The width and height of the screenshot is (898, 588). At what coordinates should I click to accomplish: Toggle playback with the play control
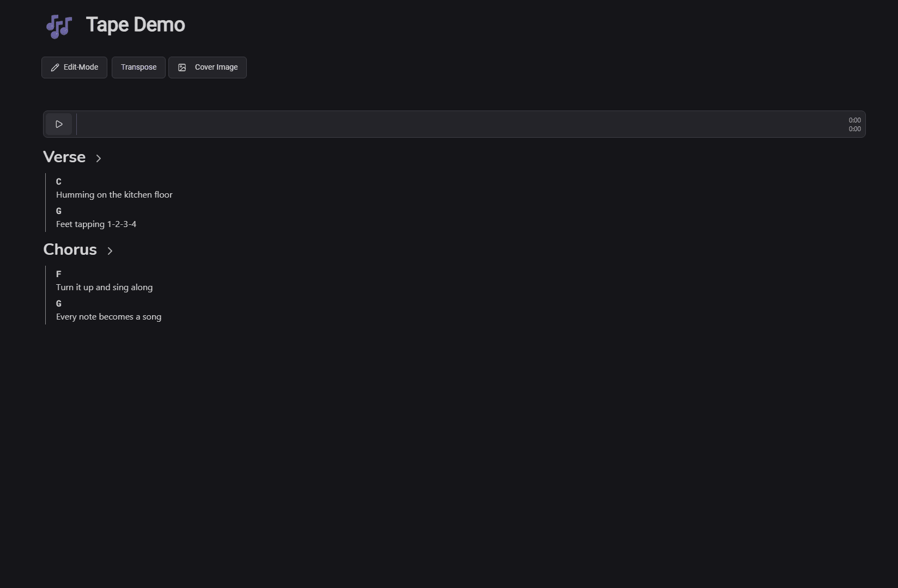click(58, 124)
